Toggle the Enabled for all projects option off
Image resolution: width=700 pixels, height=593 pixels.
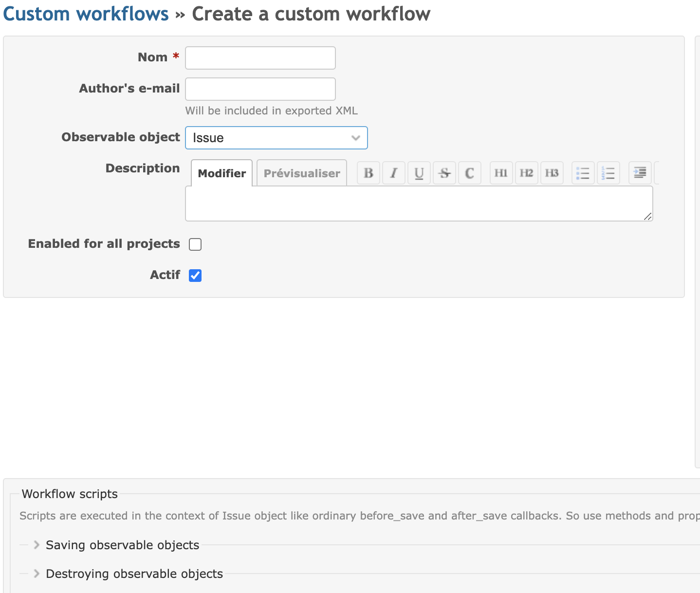pyautogui.click(x=195, y=244)
